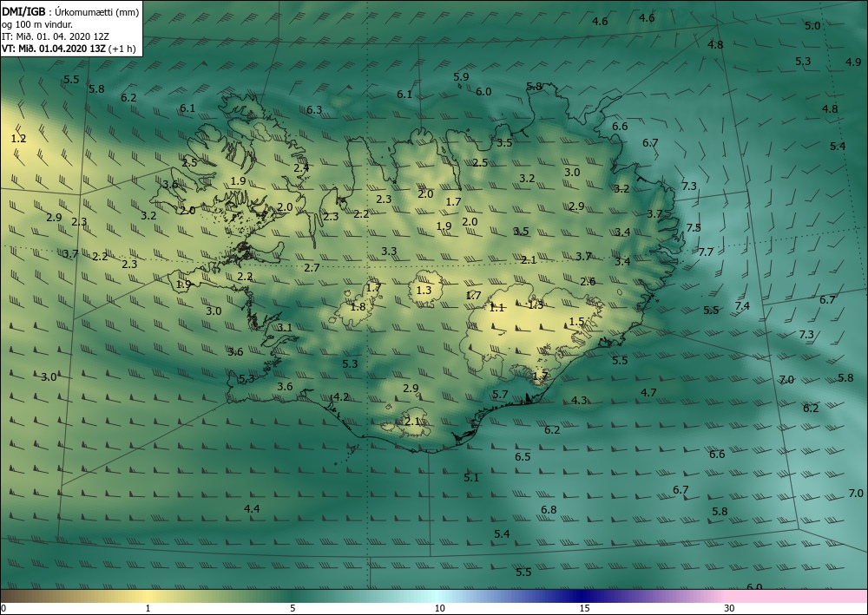Click the '0' label on the color scale
The image size is (868, 615).
pyautogui.click(x=3, y=608)
